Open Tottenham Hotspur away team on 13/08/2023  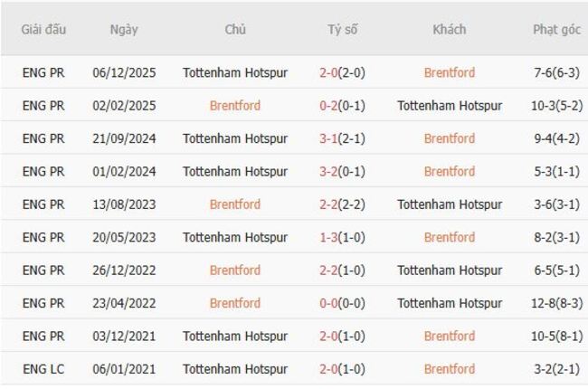click(449, 204)
